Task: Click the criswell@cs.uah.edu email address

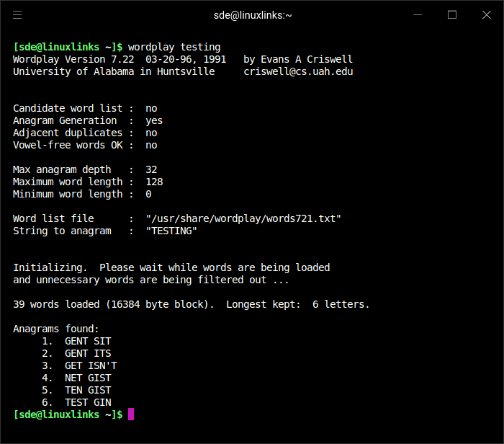Action: point(298,71)
